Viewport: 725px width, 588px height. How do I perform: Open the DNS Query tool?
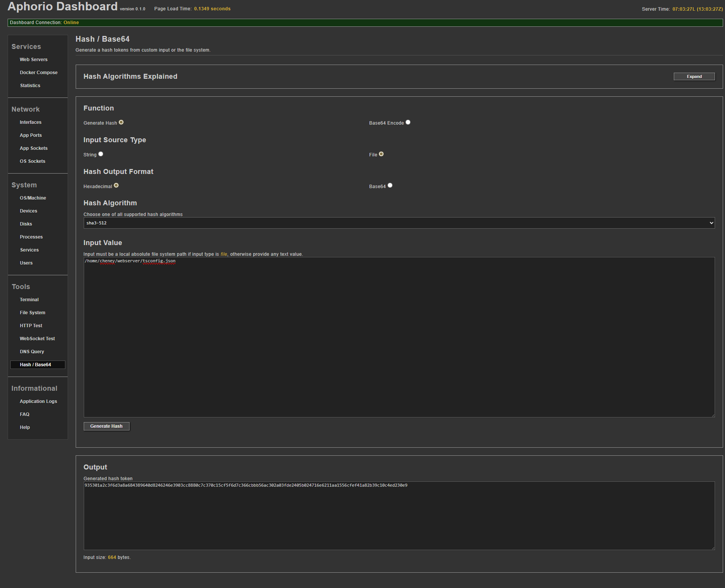pyautogui.click(x=32, y=352)
